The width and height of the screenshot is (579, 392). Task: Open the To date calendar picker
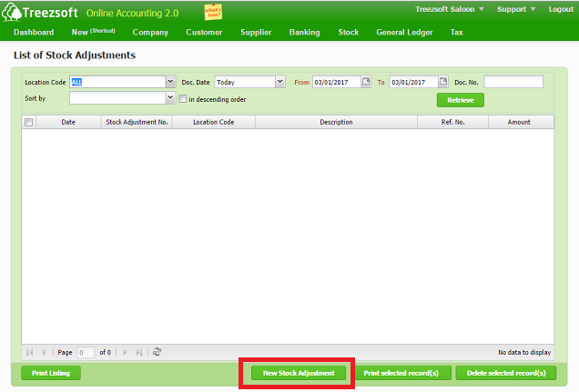pyautogui.click(x=443, y=82)
